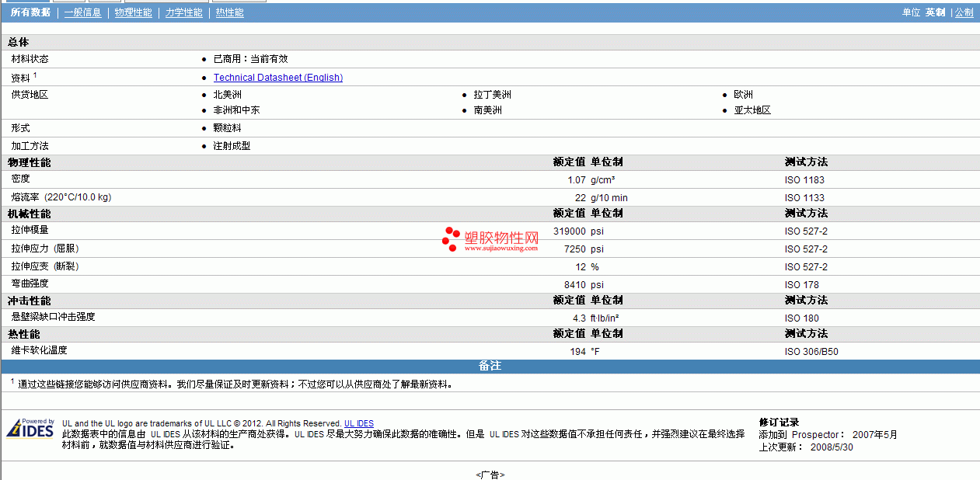Click the 修订记录 heading

[779, 423]
